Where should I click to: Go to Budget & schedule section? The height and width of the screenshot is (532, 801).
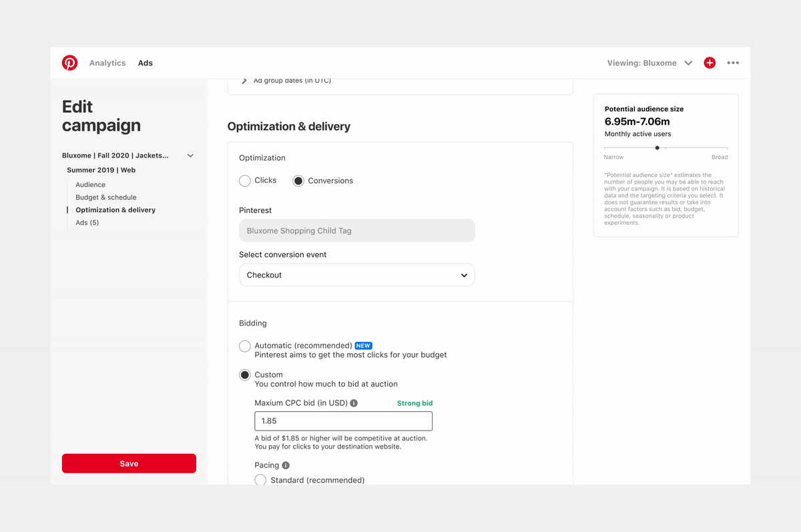coord(105,198)
